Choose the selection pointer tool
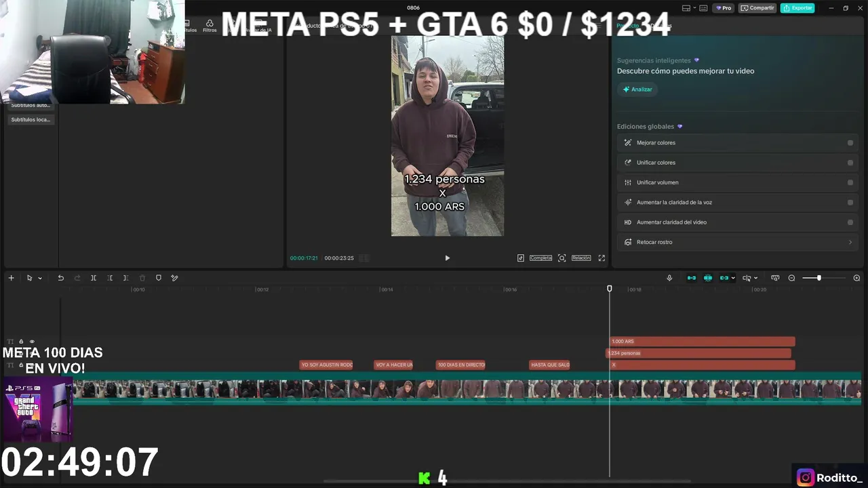This screenshot has height=488, width=868. coord(29,278)
